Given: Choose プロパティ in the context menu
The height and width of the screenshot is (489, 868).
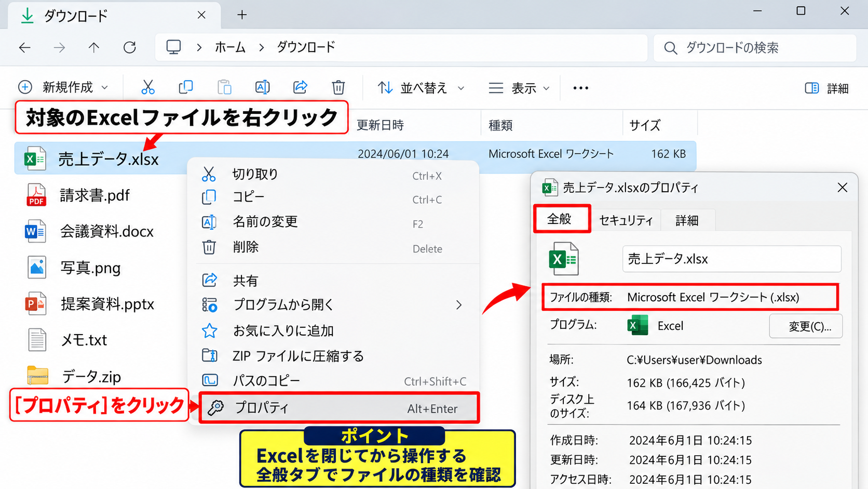Looking at the screenshot, I should click(x=338, y=408).
